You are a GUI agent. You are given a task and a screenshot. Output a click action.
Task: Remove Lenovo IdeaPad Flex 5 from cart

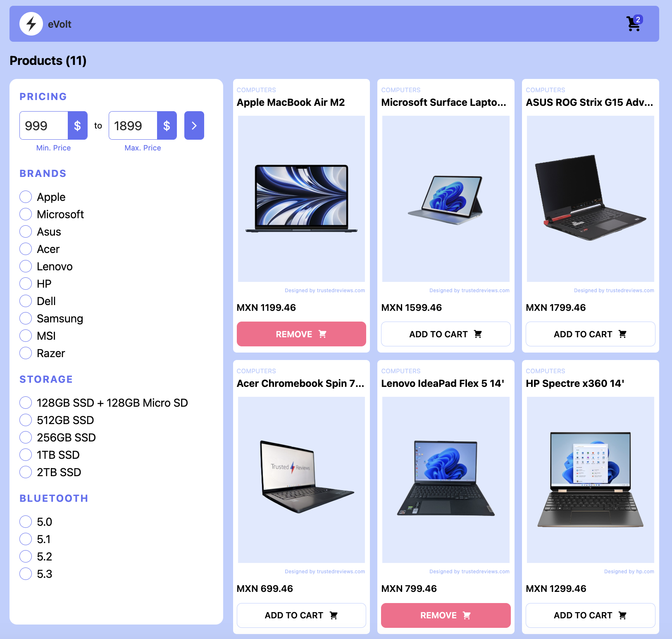(446, 615)
